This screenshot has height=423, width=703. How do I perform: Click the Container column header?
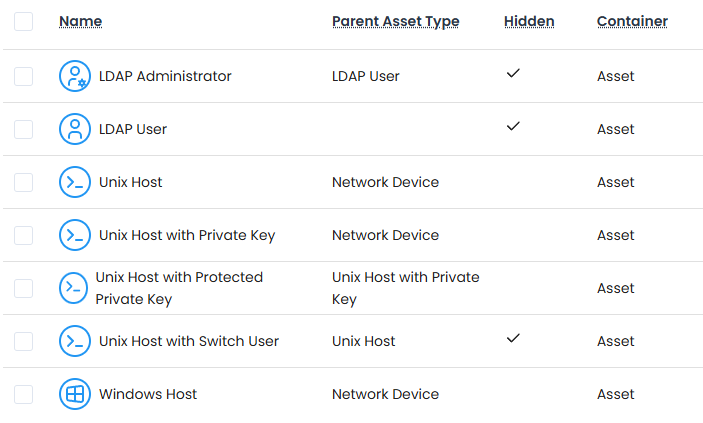[632, 21]
